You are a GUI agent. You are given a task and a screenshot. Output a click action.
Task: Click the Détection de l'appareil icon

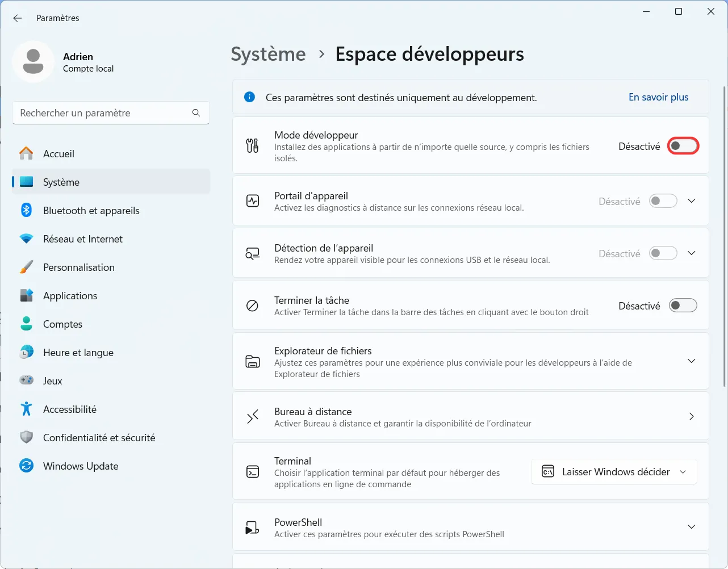252,253
